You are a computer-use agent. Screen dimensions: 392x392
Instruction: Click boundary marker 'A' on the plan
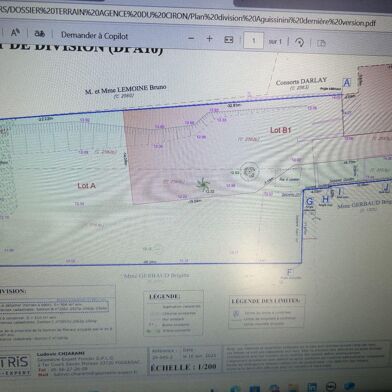click(347, 82)
